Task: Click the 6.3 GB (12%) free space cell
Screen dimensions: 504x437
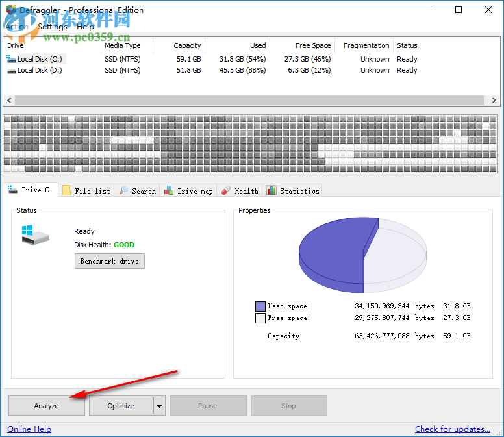Action: (x=309, y=70)
